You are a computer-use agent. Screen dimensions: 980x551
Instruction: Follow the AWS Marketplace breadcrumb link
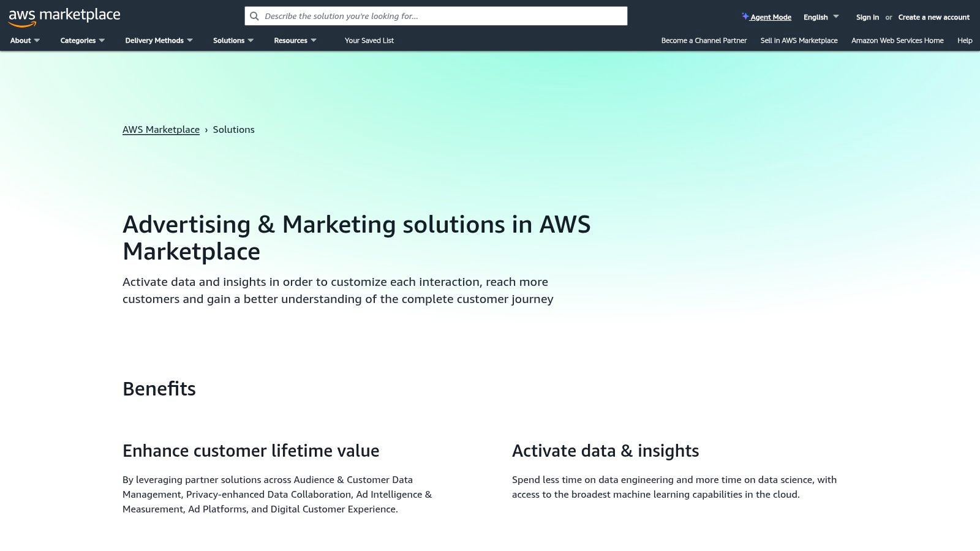161,129
